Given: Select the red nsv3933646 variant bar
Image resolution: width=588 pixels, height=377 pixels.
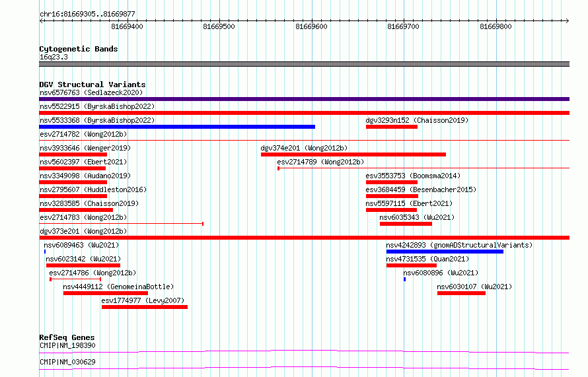Looking at the screenshot, I should pos(73,154).
